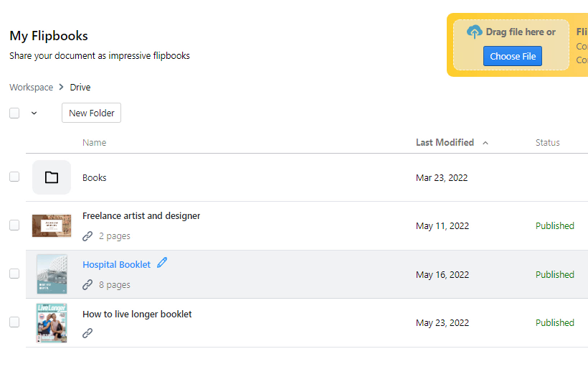This screenshot has height=387, width=588.
Task: Click the cloud upload icon
Action: click(474, 32)
